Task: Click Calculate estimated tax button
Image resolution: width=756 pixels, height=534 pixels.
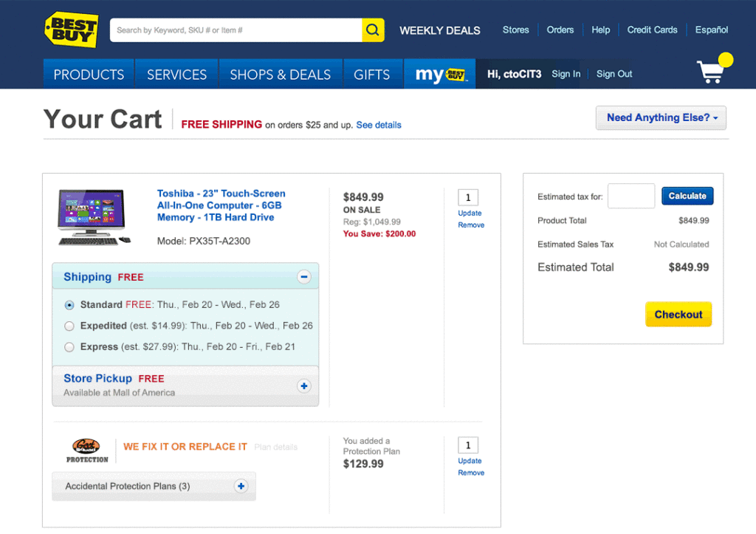Action: pos(687,196)
